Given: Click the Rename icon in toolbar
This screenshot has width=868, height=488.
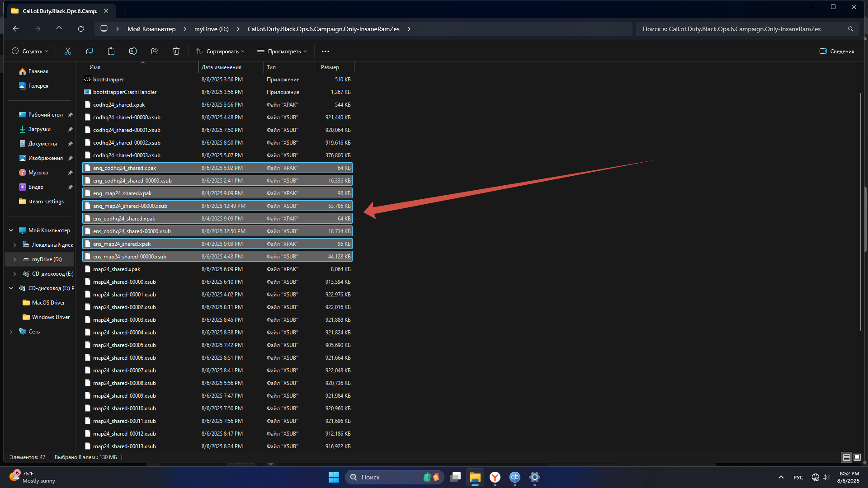Looking at the screenshot, I should [x=133, y=52].
